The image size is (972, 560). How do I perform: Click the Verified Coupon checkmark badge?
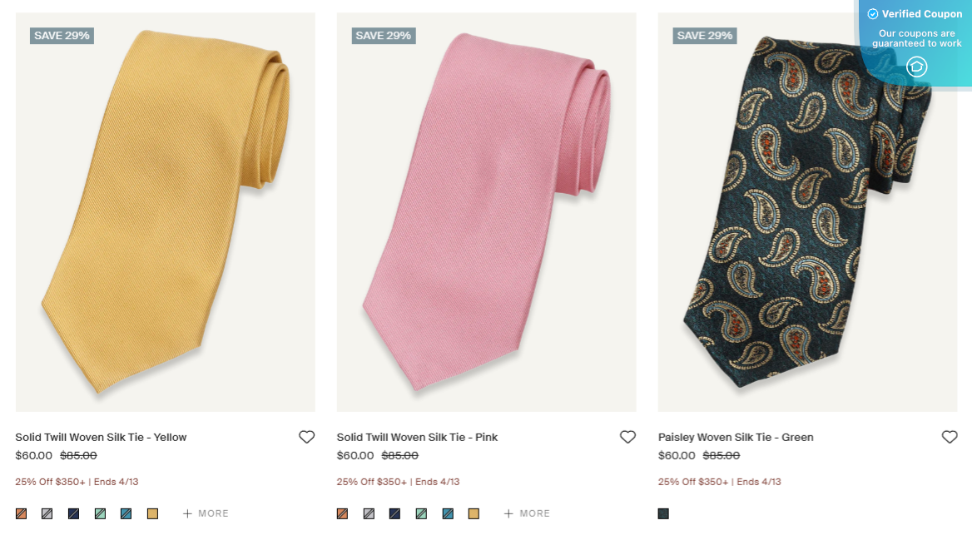point(873,13)
